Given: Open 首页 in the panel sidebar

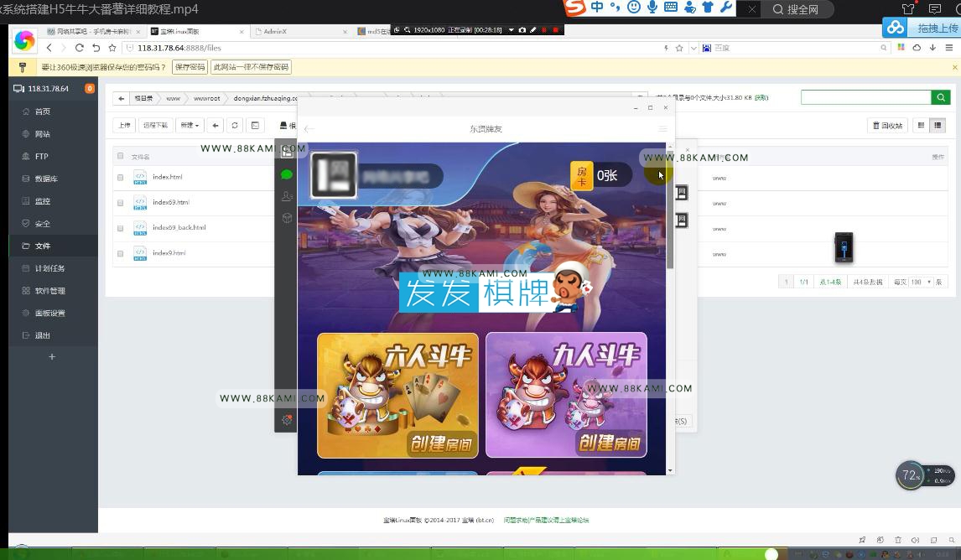Looking at the screenshot, I should click(42, 111).
